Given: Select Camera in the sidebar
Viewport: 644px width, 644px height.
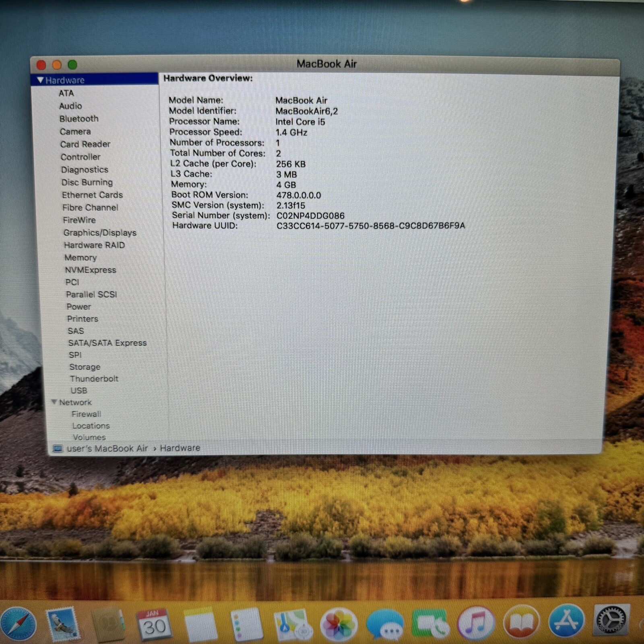Looking at the screenshot, I should pos(75,132).
